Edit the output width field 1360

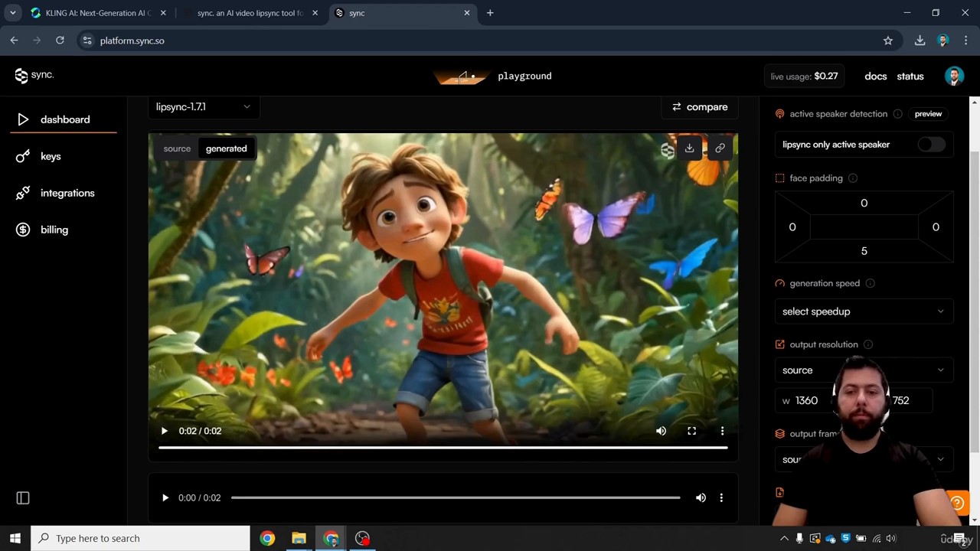(x=806, y=400)
